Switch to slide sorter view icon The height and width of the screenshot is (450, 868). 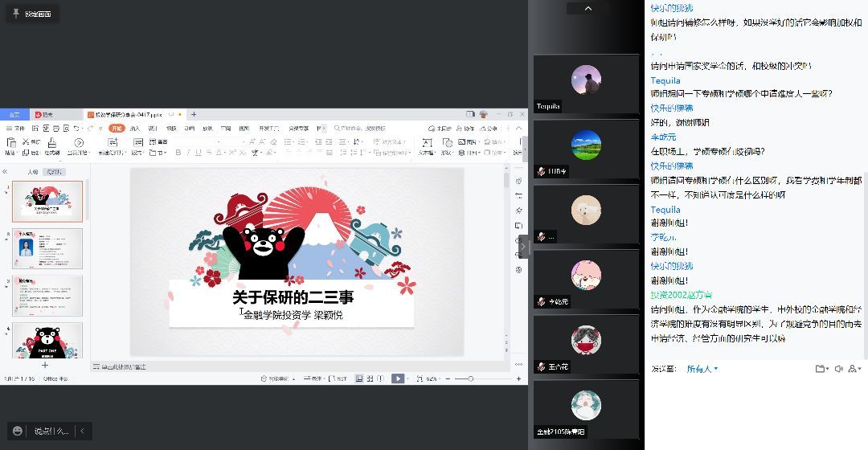click(371, 378)
